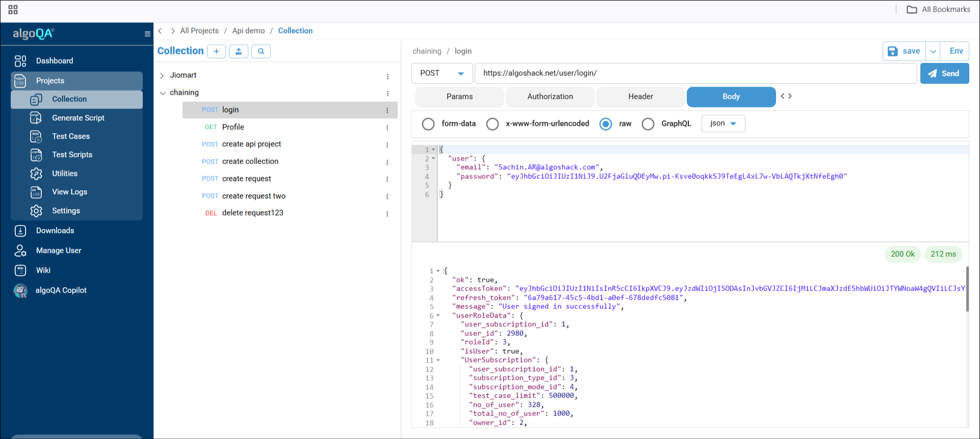Open the All Bookmarks folder
Image resolution: width=980 pixels, height=439 pixels.
pyautogui.click(x=938, y=9)
